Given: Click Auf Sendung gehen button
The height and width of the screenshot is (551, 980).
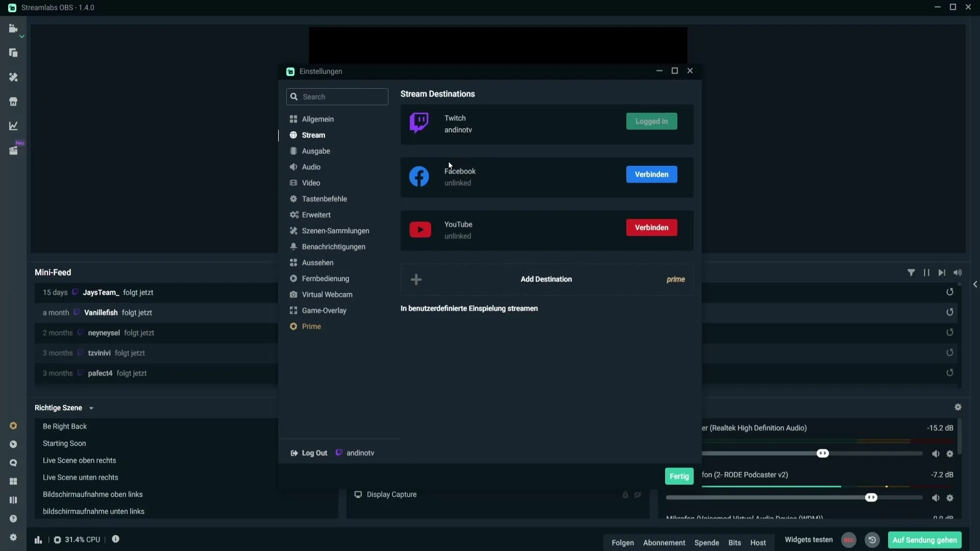Looking at the screenshot, I should click(x=924, y=540).
